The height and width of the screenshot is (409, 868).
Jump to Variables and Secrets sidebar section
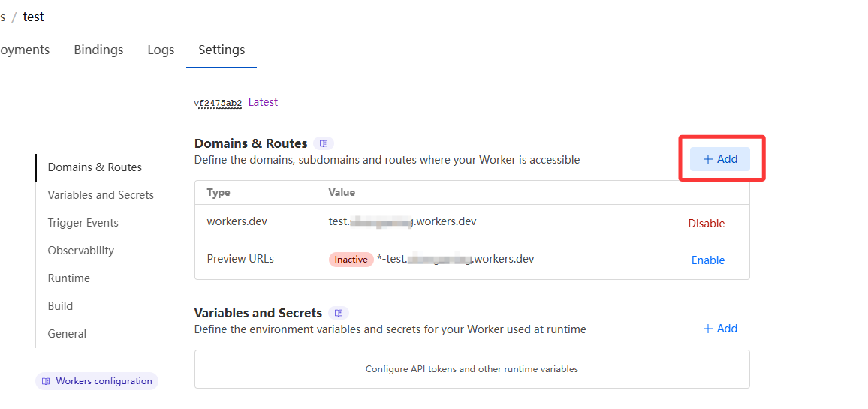101,195
